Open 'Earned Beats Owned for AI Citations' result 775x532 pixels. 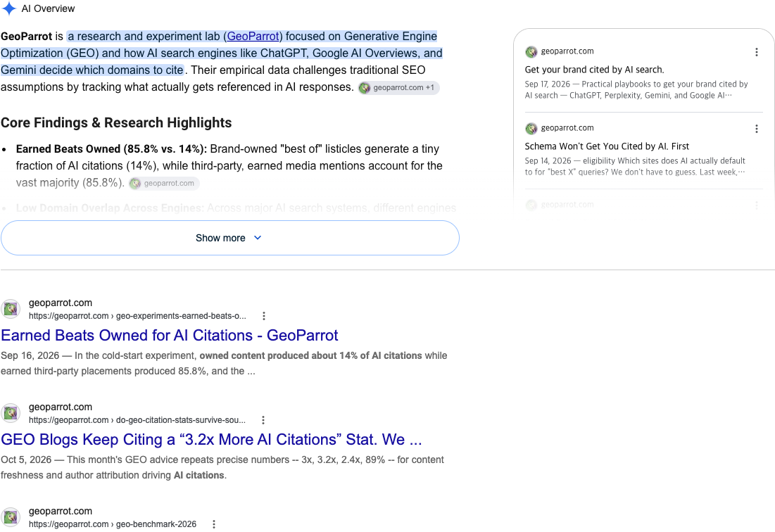169,336
